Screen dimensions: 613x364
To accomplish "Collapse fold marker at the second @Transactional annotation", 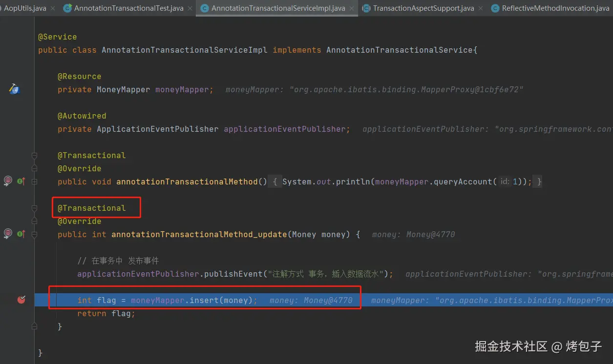I will pyautogui.click(x=34, y=208).
